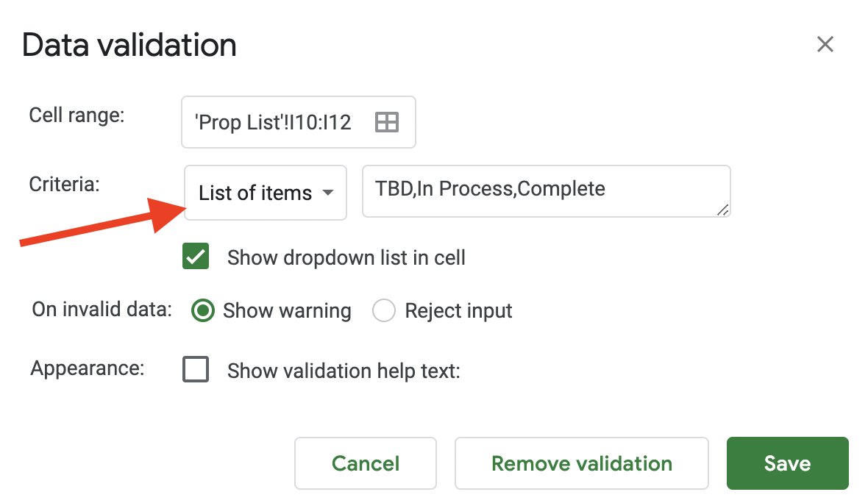Click the Data validation dialog title

[x=129, y=46]
